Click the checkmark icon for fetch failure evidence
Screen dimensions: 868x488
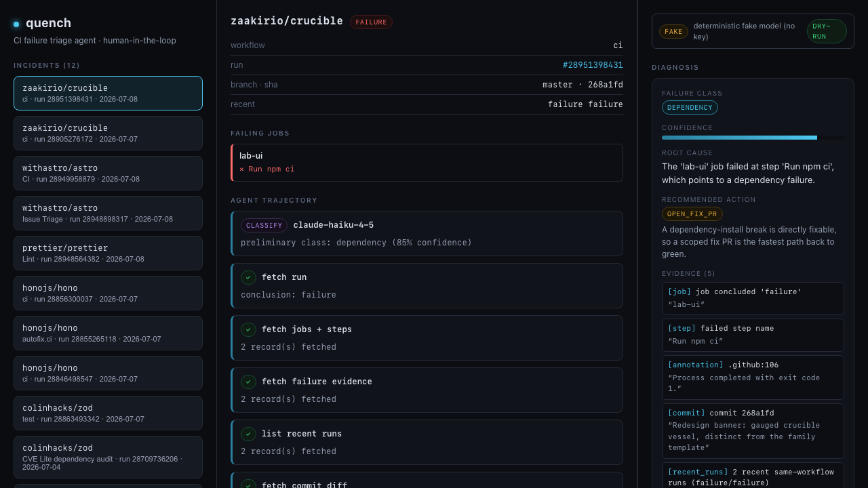[x=249, y=382]
